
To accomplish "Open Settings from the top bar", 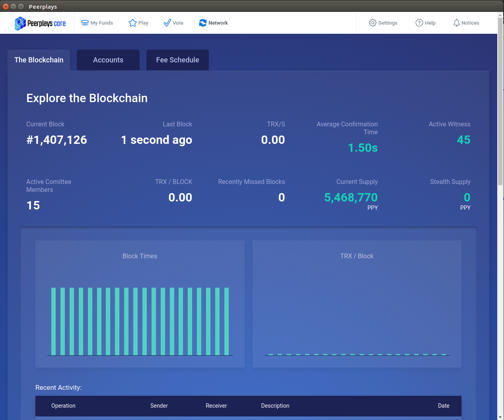I will click(383, 23).
